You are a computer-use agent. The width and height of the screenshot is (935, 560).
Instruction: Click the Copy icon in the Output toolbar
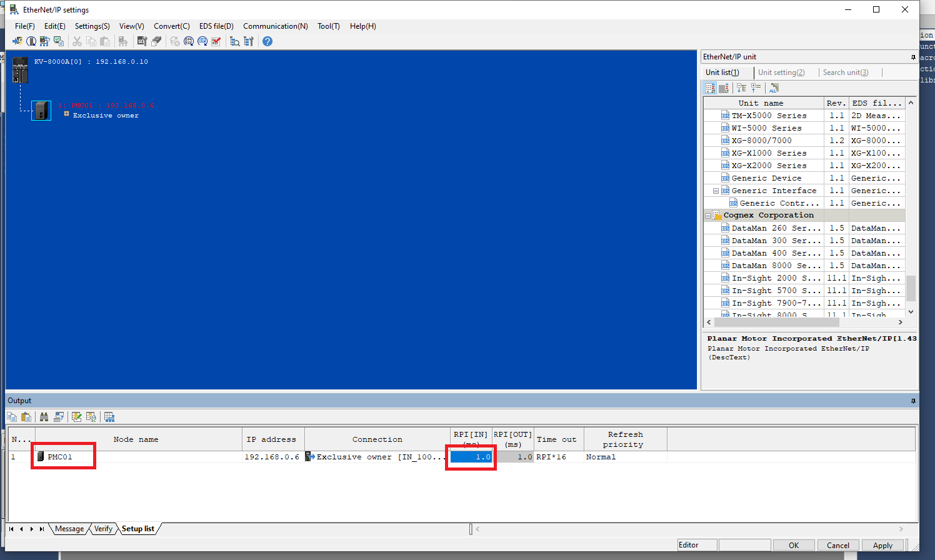pyautogui.click(x=12, y=417)
